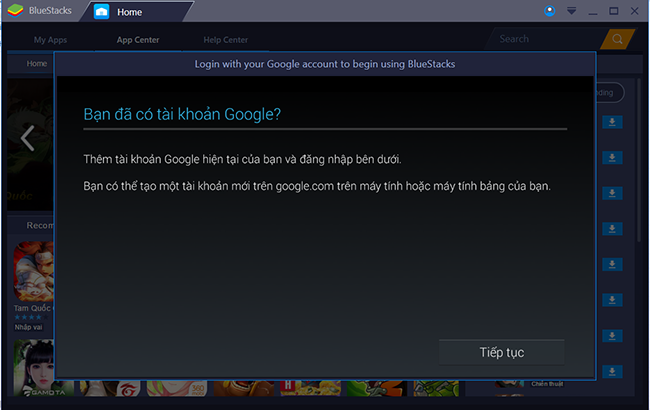
Task: Click the Home sub-tab under My Apps
Action: [x=36, y=63]
